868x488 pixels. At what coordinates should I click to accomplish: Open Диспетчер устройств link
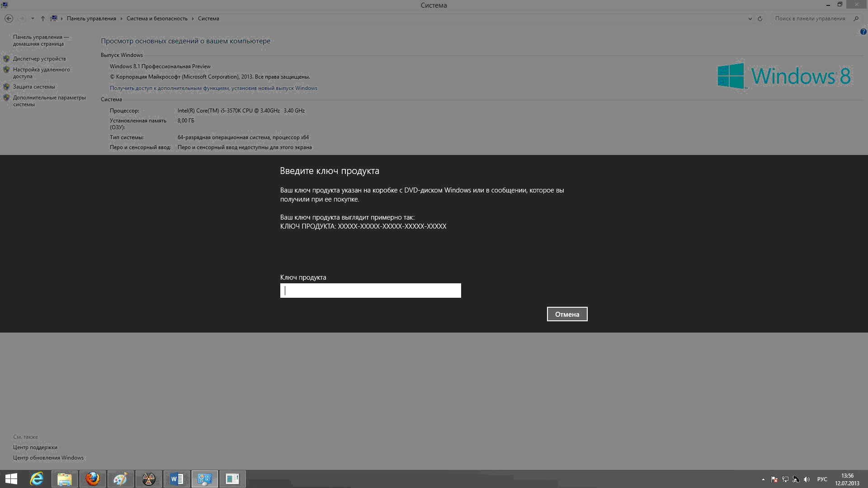pyautogui.click(x=39, y=59)
